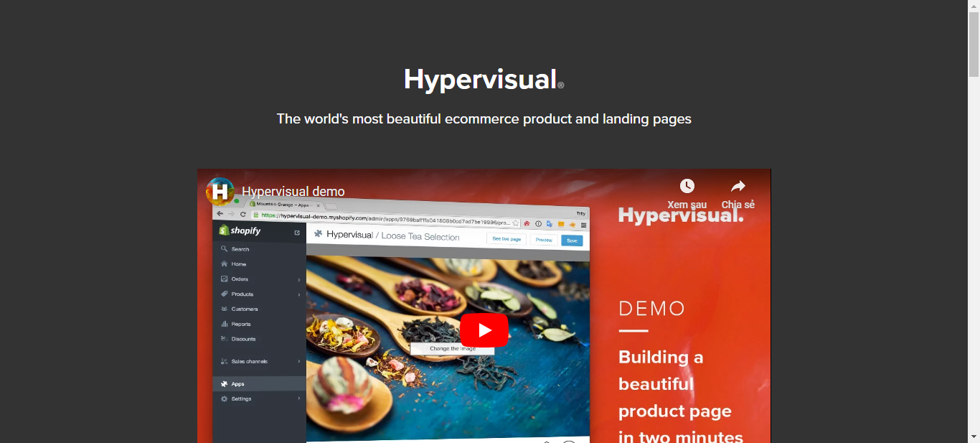Click "Reports" in the thumbnail's Shopify sidebar

coord(241,324)
